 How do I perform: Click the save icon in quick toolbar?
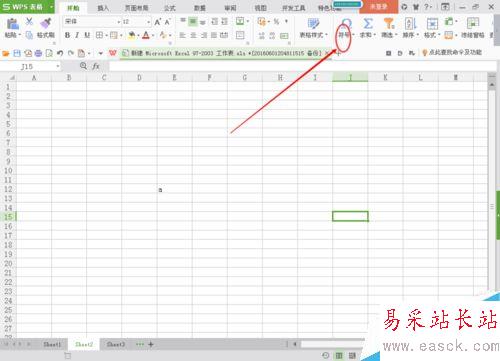17,53
